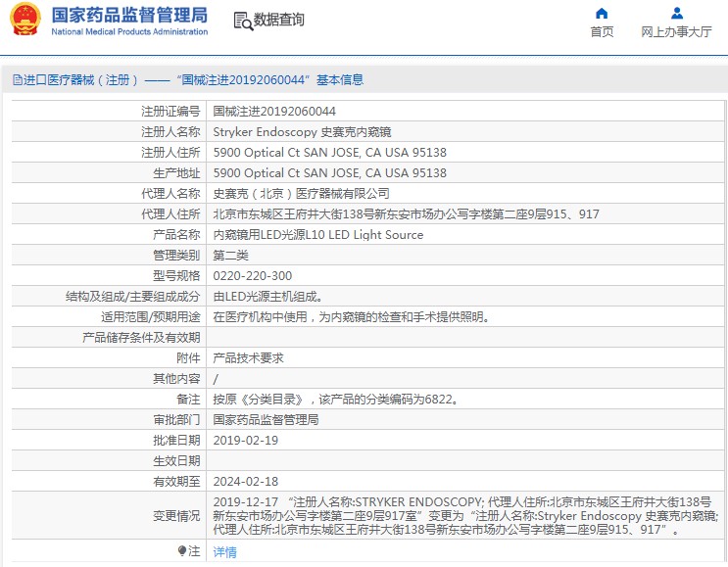Click the 产品储存条件及有效期 label
This screenshot has width=728, height=567.
pos(141,337)
